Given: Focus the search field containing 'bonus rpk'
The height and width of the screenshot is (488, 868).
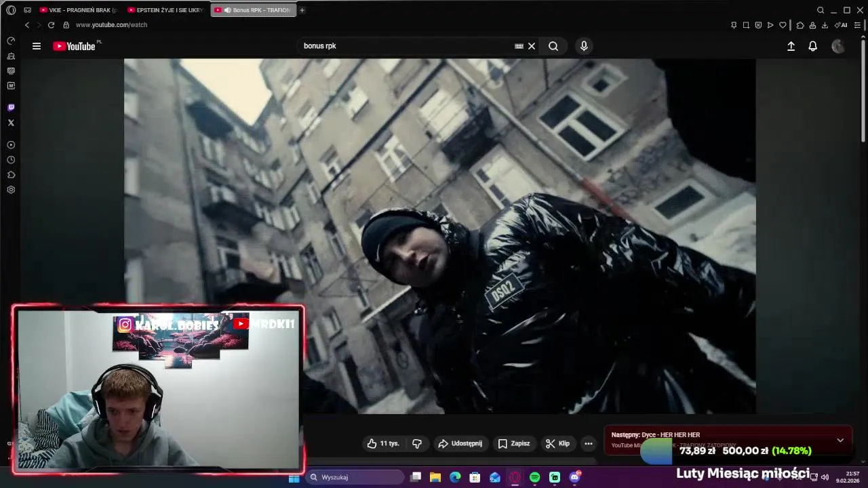Looking at the screenshot, I should tap(407, 46).
